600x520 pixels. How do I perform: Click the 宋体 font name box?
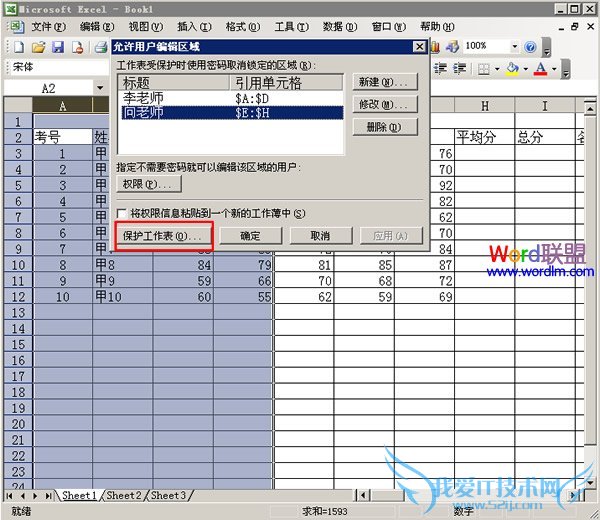(59, 67)
